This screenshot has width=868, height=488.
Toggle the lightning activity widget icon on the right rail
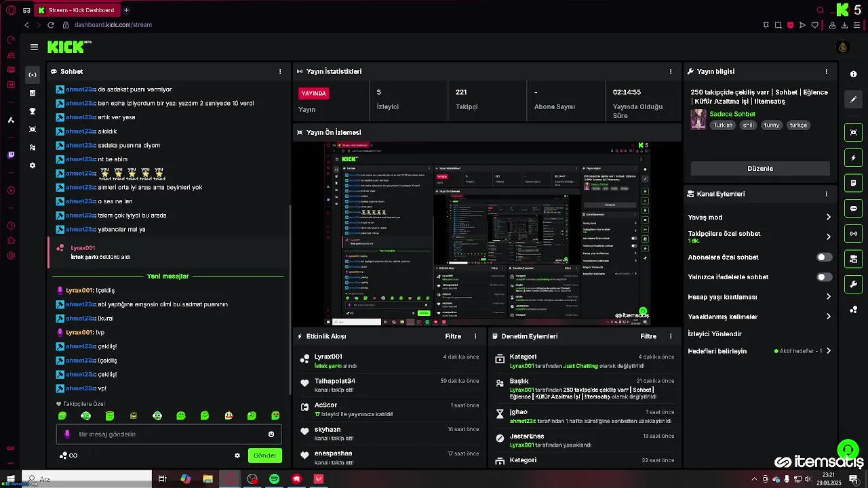853,158
